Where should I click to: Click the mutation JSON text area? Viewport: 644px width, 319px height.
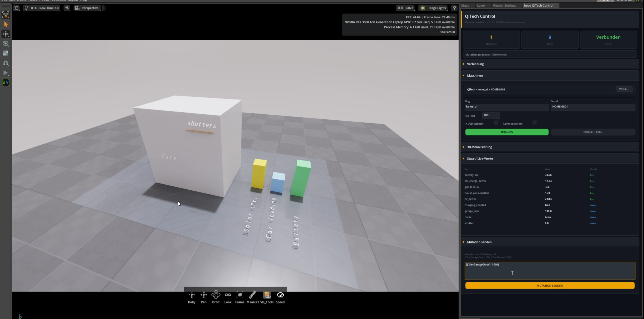coord(550,271)
